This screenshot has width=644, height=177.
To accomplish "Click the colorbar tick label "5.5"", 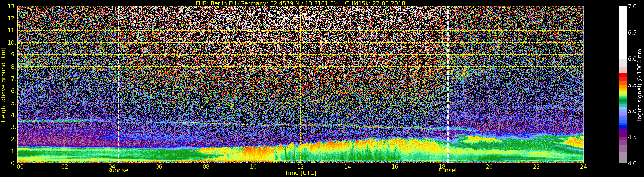I will click(632, 85).
